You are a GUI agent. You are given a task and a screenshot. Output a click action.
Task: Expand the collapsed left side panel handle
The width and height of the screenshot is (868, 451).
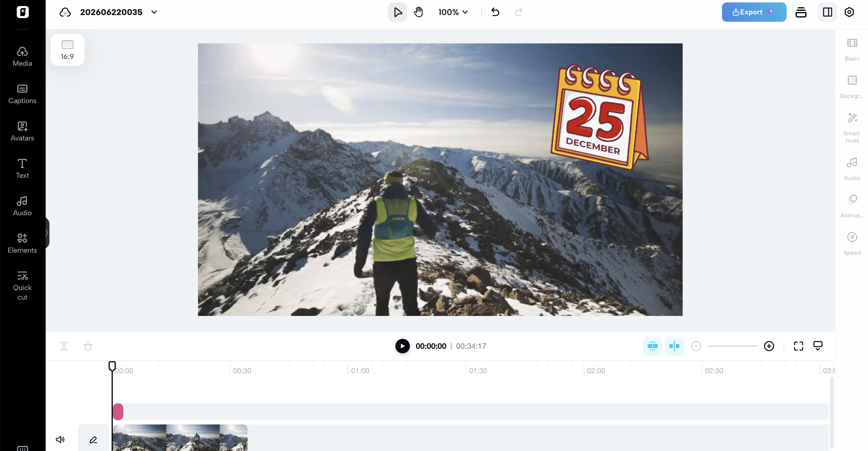coord(47,233)
